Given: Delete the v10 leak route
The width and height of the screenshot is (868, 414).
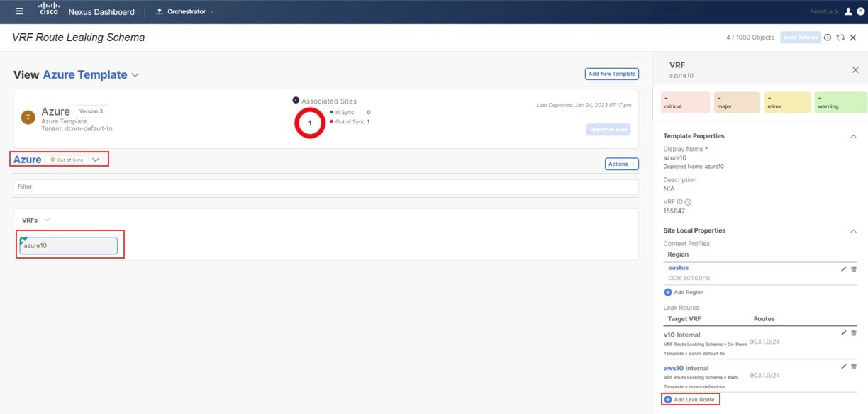Looking at the screenshot, I should (x=853, y=333).
